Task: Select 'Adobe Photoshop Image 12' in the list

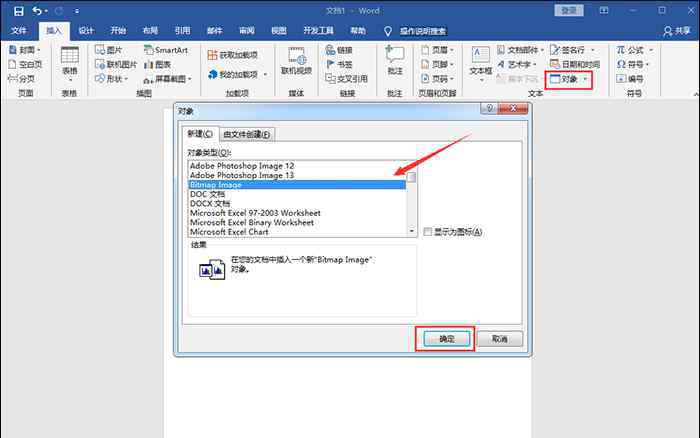Action: click(297, 166)
